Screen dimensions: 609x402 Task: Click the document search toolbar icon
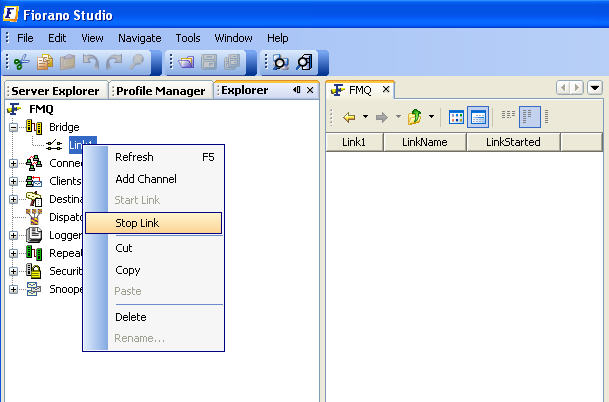(x=304, y=62)
